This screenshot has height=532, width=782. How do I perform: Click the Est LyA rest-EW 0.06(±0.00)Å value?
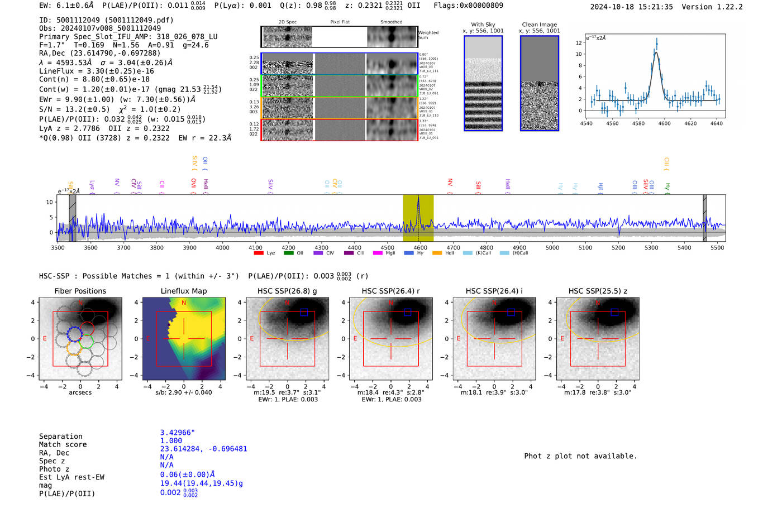pyautogui.click(x=188, y=475)
